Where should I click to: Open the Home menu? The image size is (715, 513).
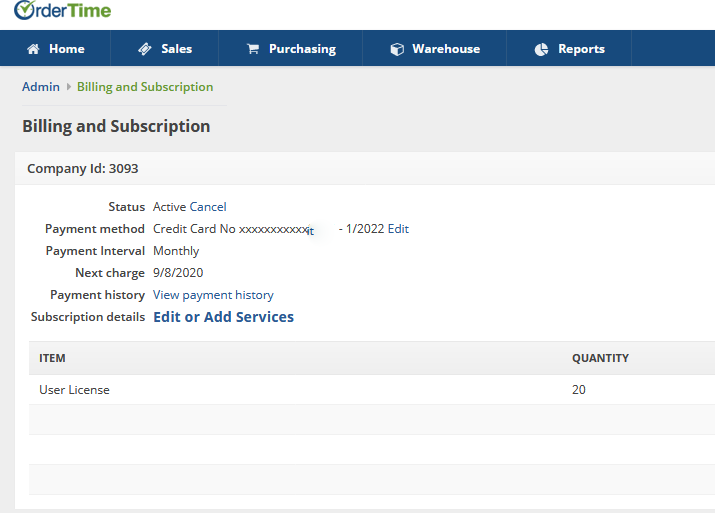[55, 48]
